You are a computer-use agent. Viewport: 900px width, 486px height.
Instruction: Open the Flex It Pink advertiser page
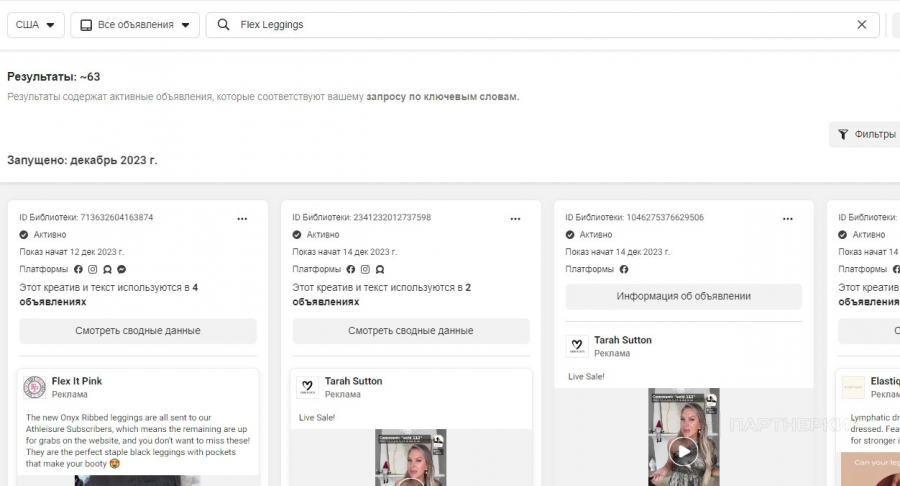77,381
